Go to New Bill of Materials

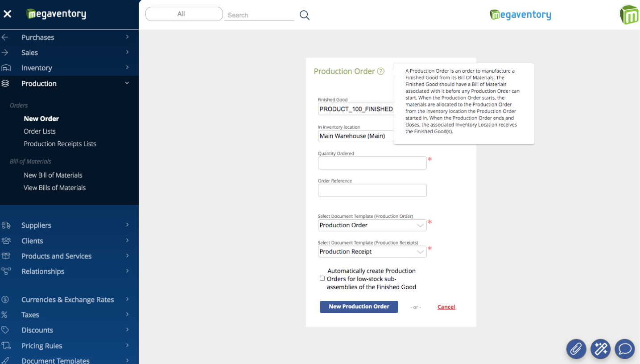pyautogui.click(x=53, y=175)
